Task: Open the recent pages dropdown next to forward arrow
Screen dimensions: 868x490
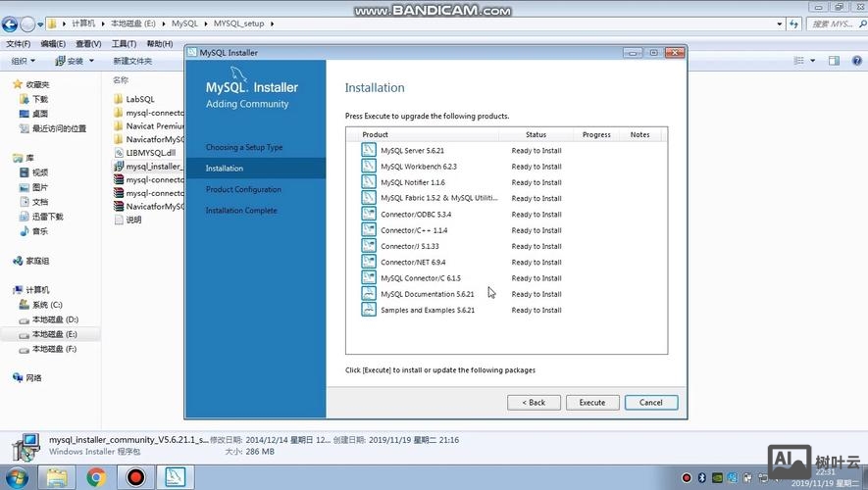Action: click(x=40, y=24)
